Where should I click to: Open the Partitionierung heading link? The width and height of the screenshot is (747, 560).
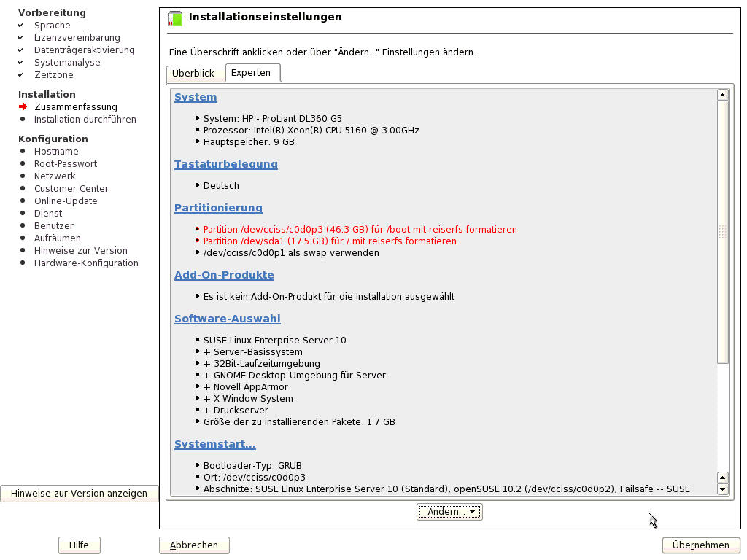(218, 208)
